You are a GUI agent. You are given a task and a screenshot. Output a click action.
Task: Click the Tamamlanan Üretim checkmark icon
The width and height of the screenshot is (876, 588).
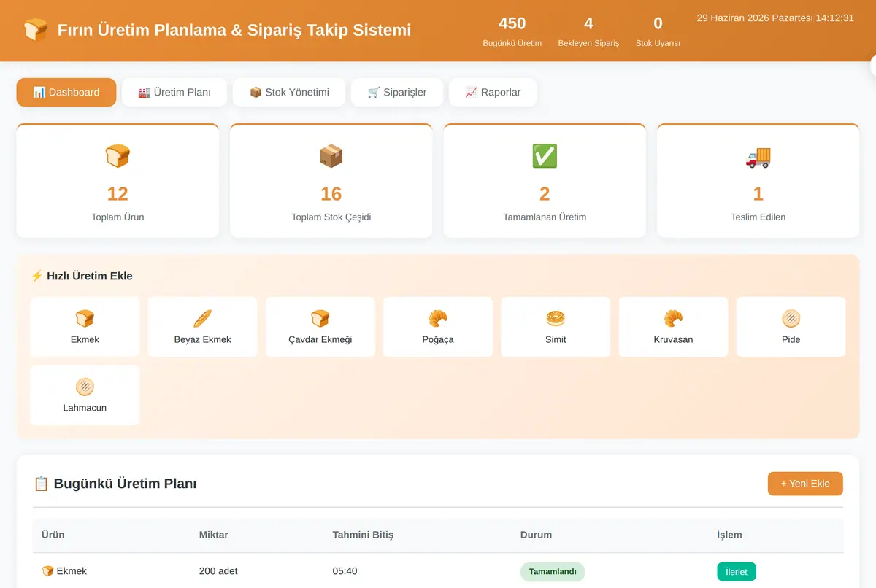point(545,156)
